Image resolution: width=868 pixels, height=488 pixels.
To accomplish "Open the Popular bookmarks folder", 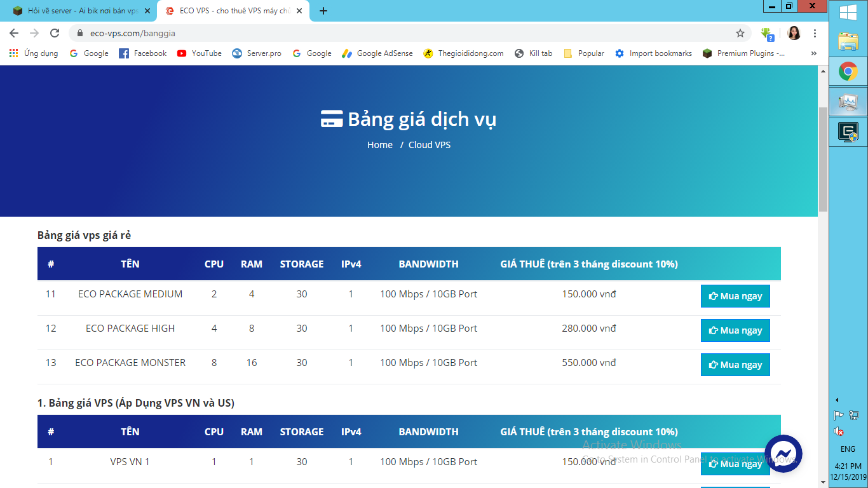I will pos(584,53).
